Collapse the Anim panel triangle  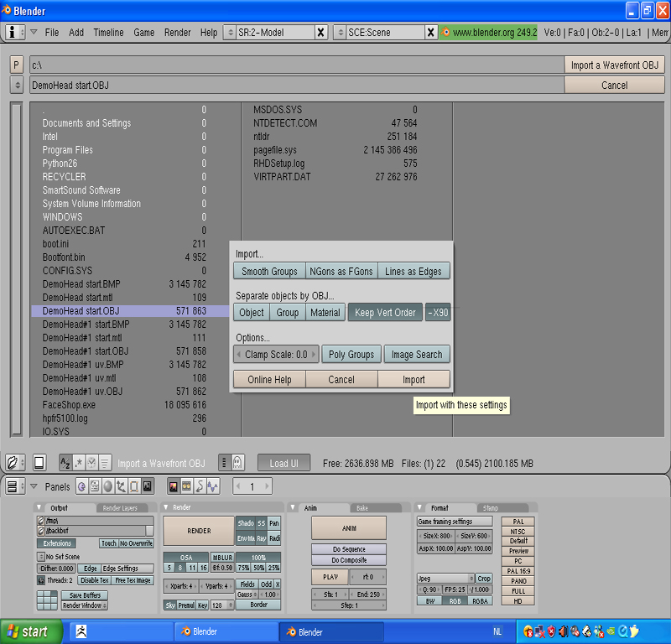point(293,507)
